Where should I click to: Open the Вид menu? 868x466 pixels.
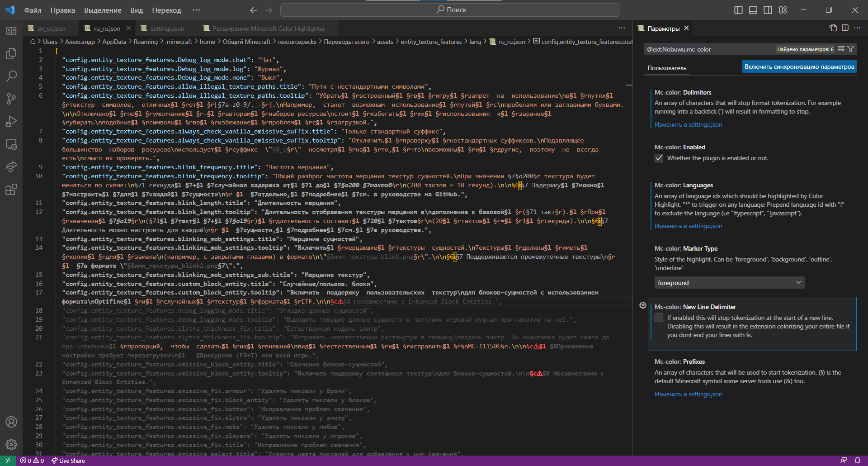tap(136, 10)
